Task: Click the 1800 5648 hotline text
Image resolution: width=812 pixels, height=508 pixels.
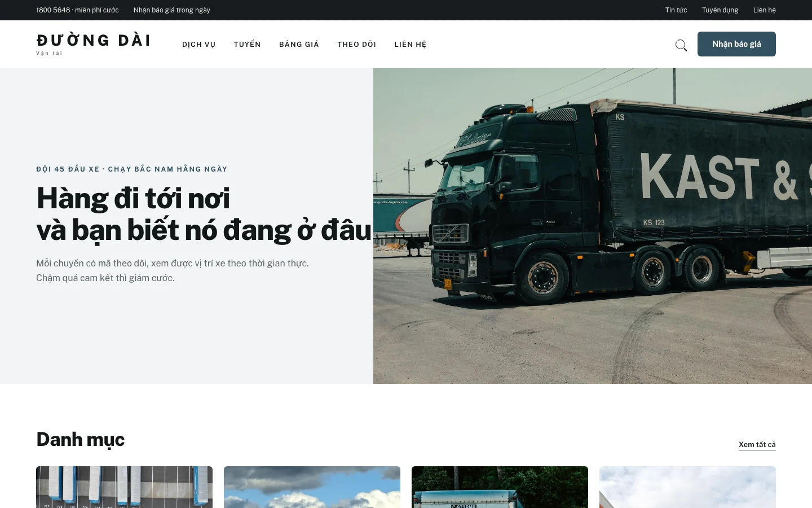Action: coord(77,10)
